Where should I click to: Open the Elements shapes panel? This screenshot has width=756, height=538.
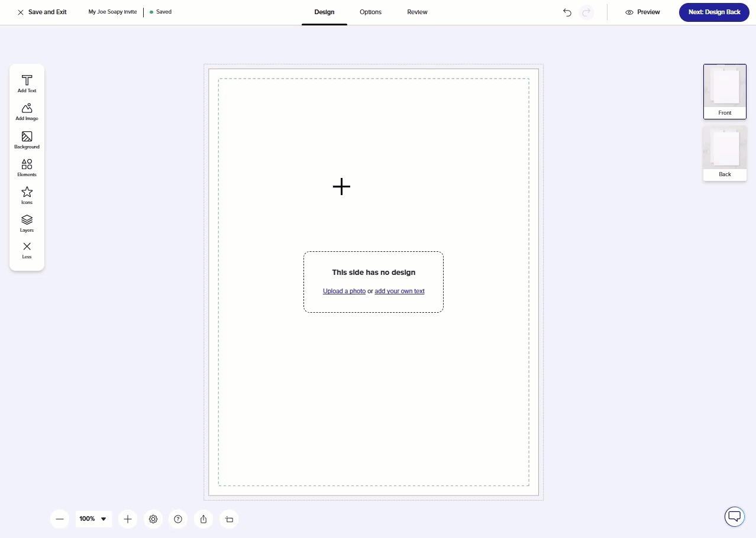27,167
